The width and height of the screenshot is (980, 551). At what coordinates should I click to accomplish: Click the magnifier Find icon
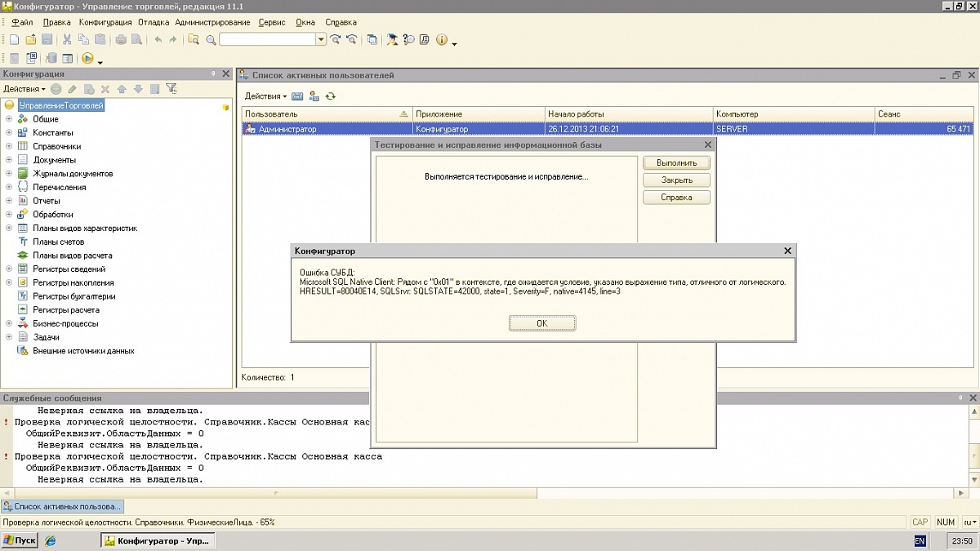pos(211,39)
